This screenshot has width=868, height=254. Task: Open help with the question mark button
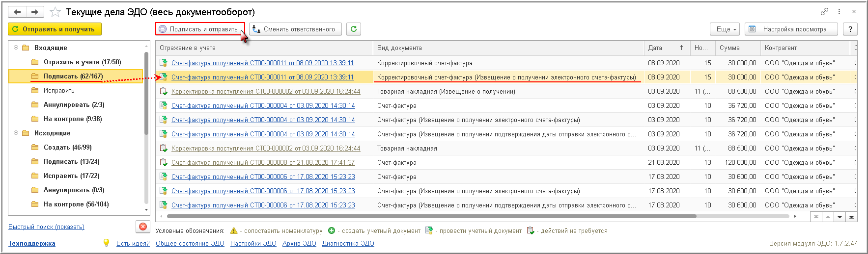coord(850,29)
